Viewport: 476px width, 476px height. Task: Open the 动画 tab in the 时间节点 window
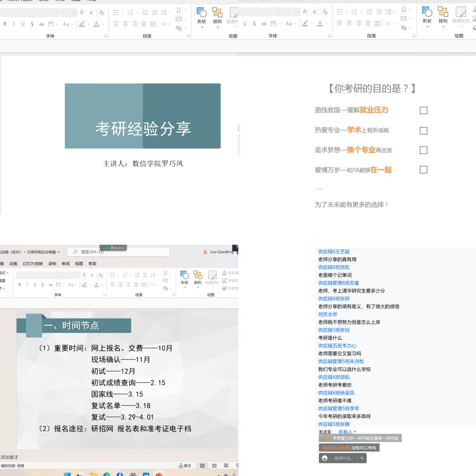[x=13, y=264]
